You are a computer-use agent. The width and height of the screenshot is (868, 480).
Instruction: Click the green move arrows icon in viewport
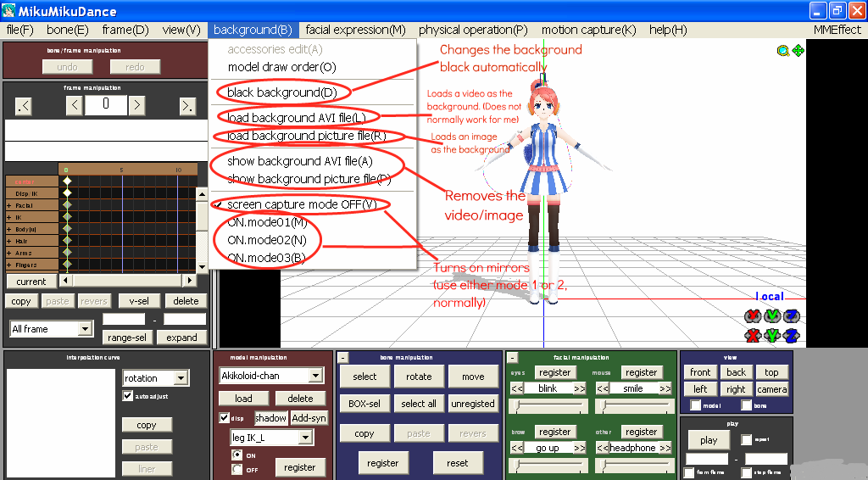(x=798, y=51)
